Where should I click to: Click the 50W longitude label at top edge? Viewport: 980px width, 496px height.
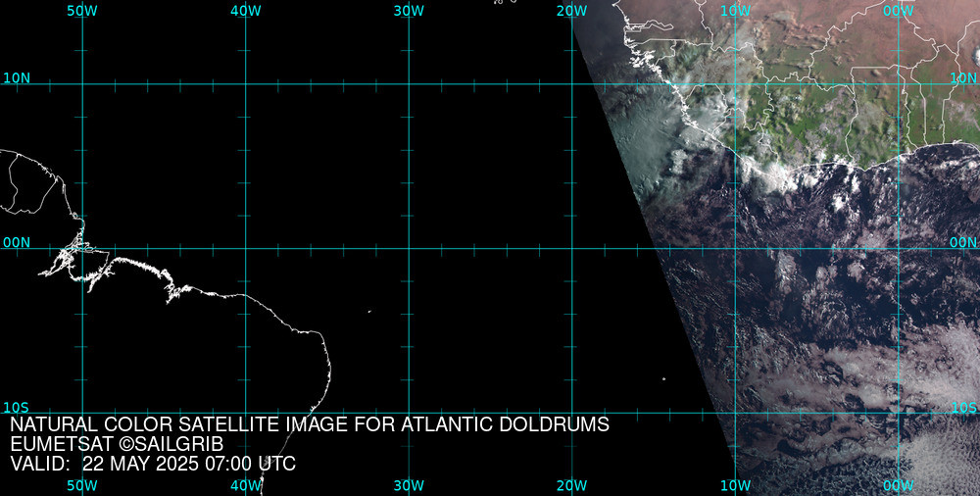coord(82,11)
